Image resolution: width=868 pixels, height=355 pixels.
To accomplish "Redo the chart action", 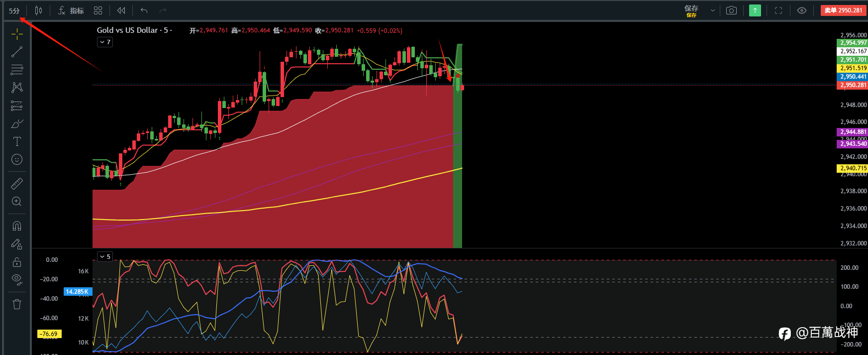I will 163,10.
